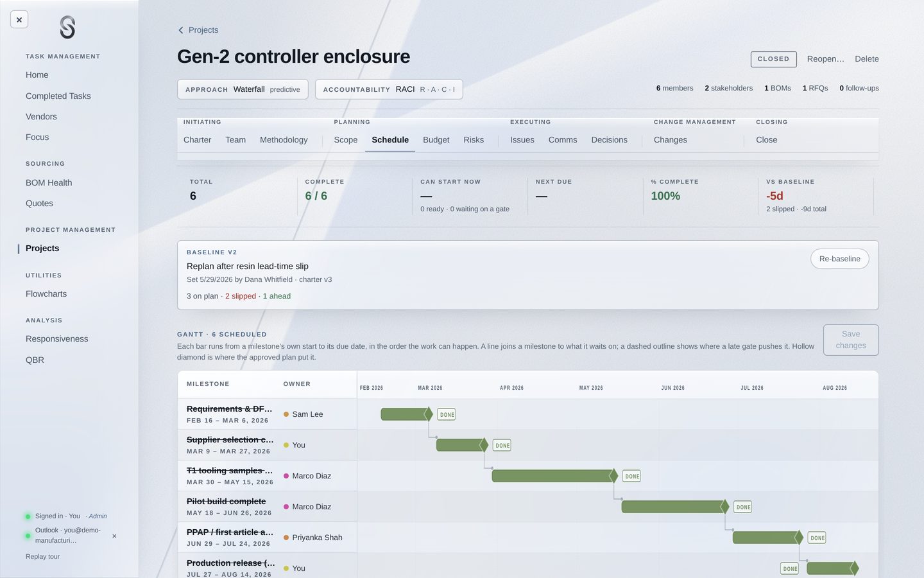The height and width of the screenshot is (578, 924).
Task: Go back via Projects chevron link
Action: [x=198, y=30]
